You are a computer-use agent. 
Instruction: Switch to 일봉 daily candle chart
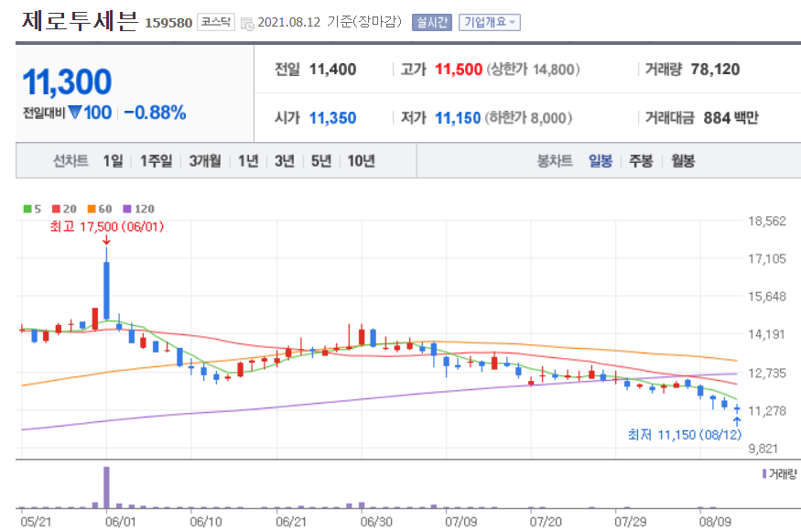(x=601, y=161)
